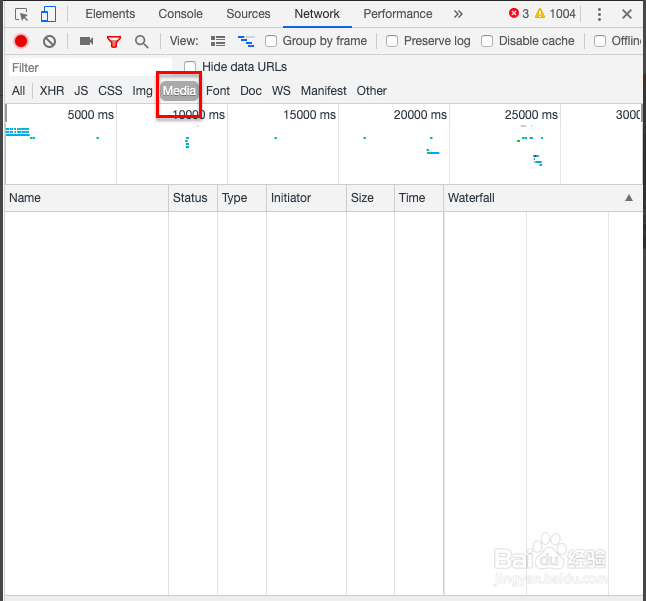Toggle the overview waterfall view icon

tap(246, 41)
